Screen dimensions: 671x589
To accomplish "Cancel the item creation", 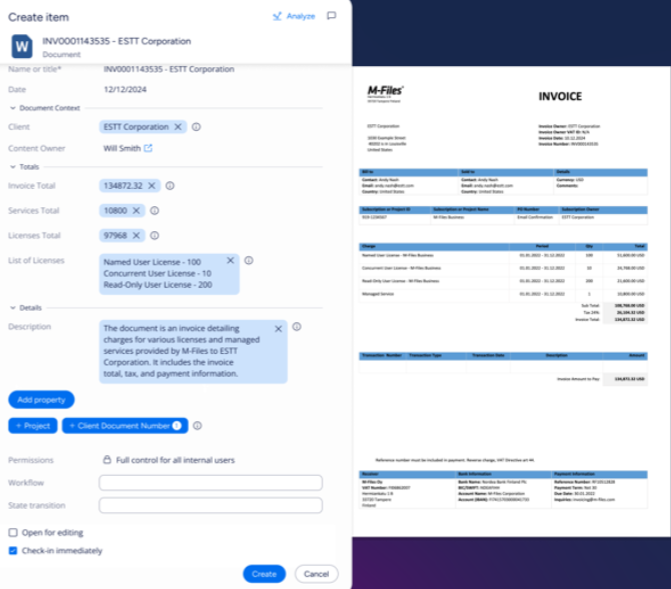I will tap(316, 574).
